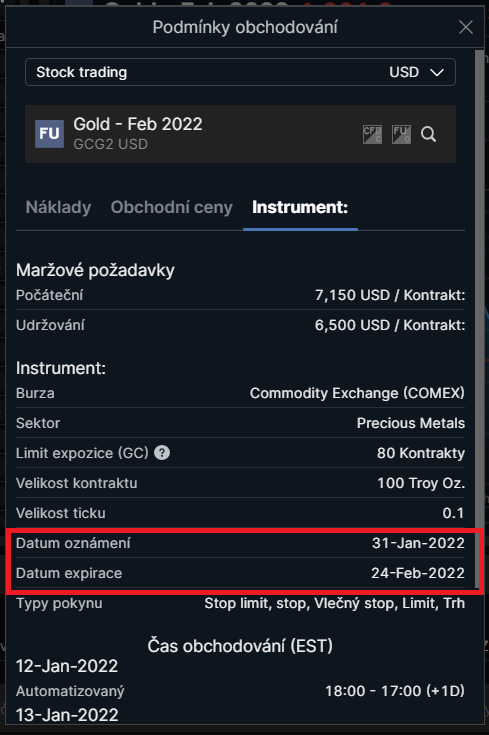Viewport: 489px width, 735px height.
Task: Click the Datum oznámení row
Action: (x=240, y=543)
